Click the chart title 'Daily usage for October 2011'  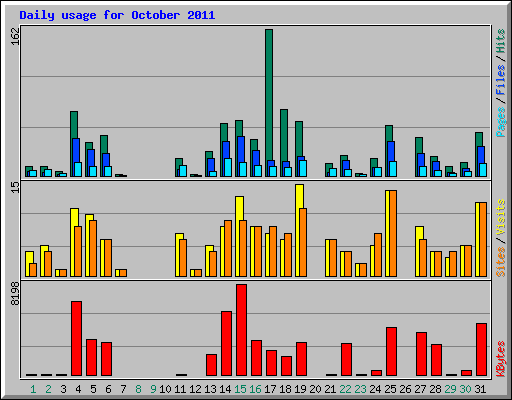(x=117, y=15)
